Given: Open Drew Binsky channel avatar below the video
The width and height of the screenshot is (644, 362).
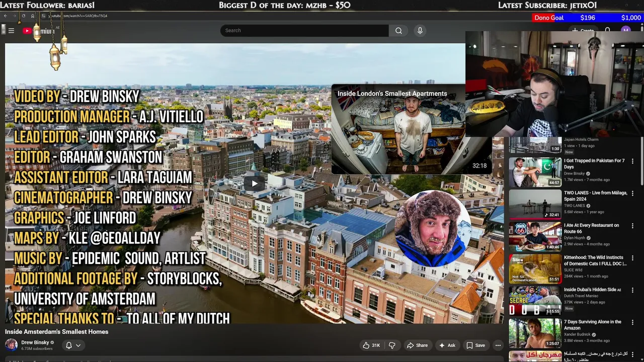Looking at the screenshot, I should point(11,345).
